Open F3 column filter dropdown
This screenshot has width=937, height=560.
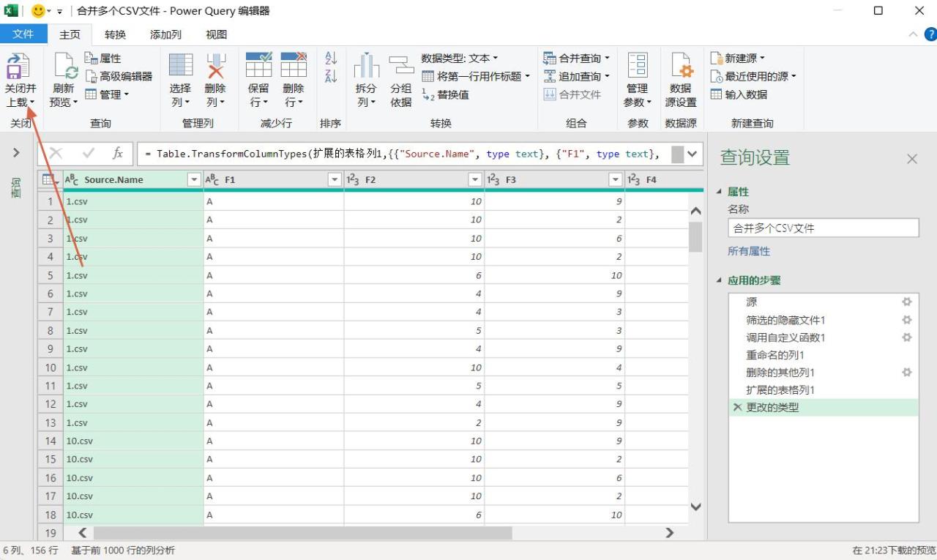point(616,180)
